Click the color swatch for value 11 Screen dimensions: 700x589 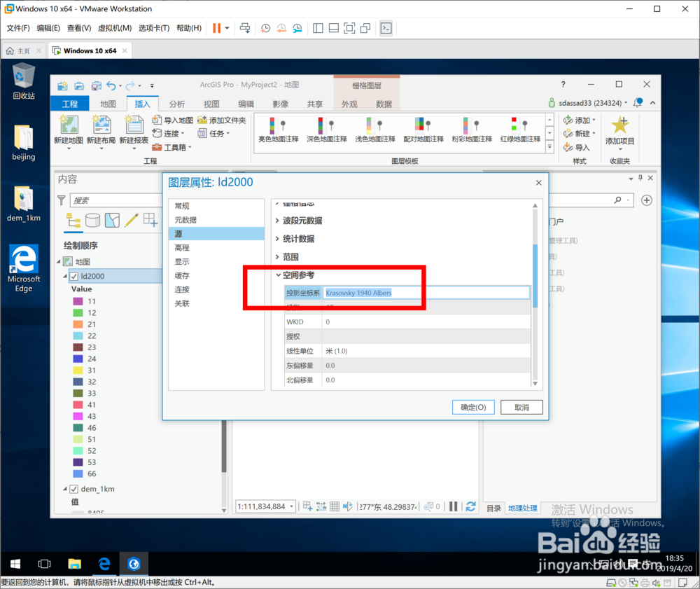[78, 301]
